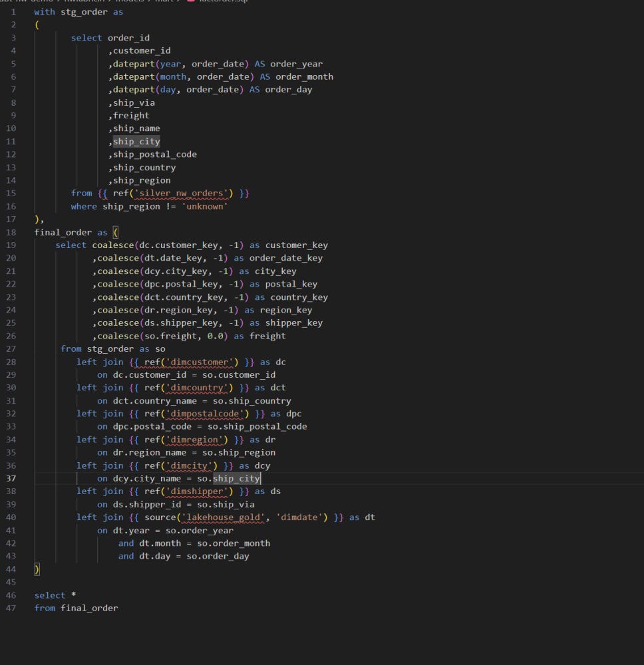Click postal_key alias on line 22
644x665 pixels.
point(291,284)
